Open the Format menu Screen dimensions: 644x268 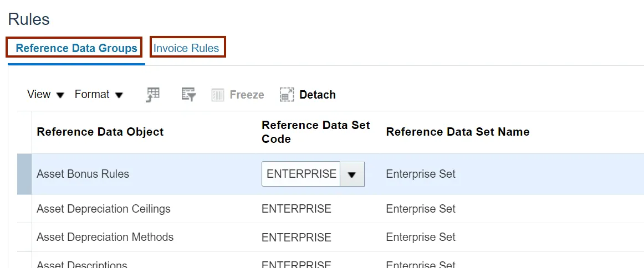click(x=99, y=94)
